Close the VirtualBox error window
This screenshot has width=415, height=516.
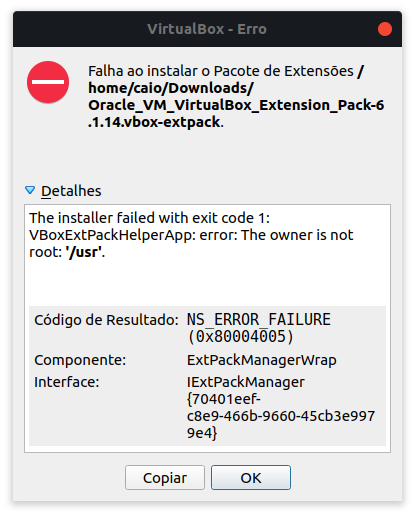point(385,29)
